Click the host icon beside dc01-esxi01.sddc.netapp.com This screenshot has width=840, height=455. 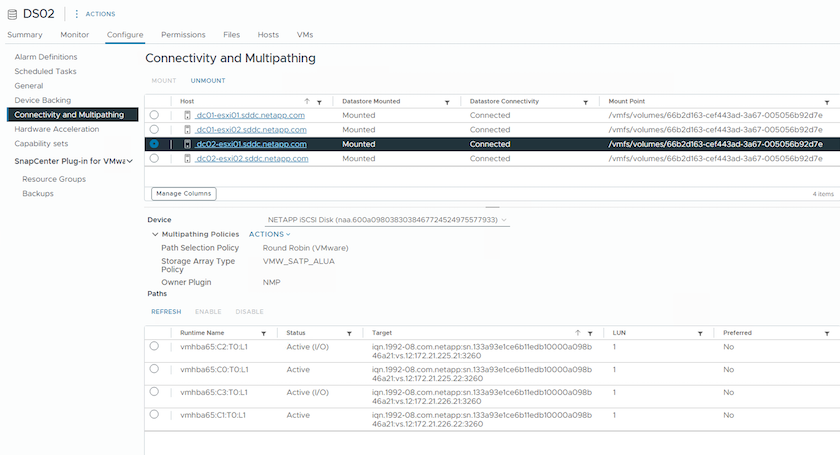[187, 116]
